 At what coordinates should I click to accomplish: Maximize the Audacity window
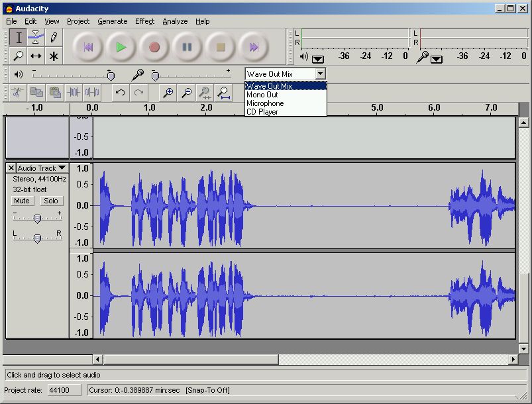(511, 9)
